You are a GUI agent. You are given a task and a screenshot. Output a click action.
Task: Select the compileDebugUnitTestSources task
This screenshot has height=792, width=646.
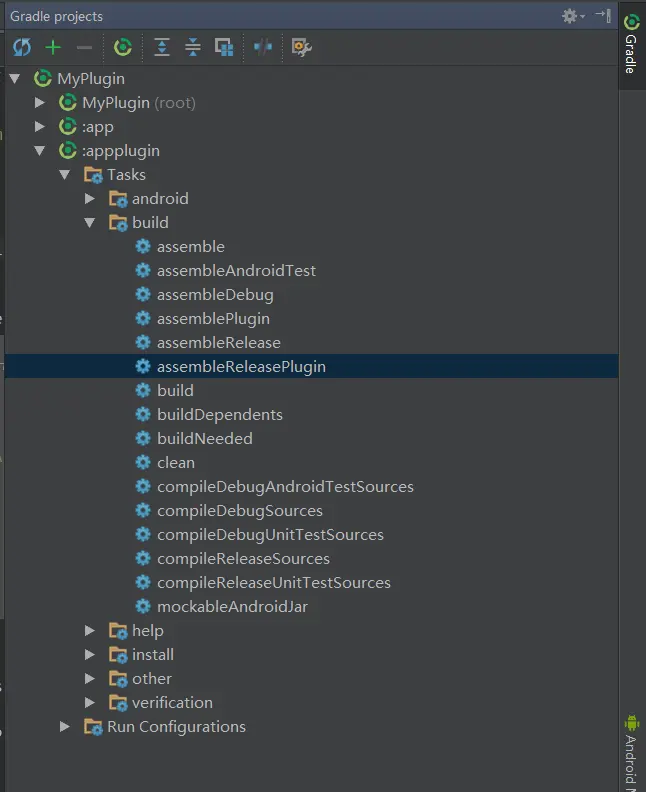click(x=270, y=534)
